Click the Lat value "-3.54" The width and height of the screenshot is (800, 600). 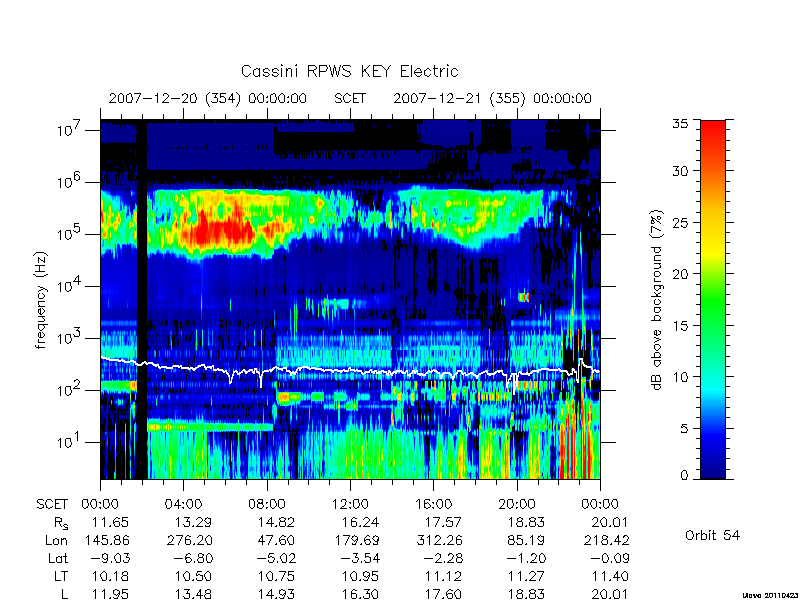point(360,558)
